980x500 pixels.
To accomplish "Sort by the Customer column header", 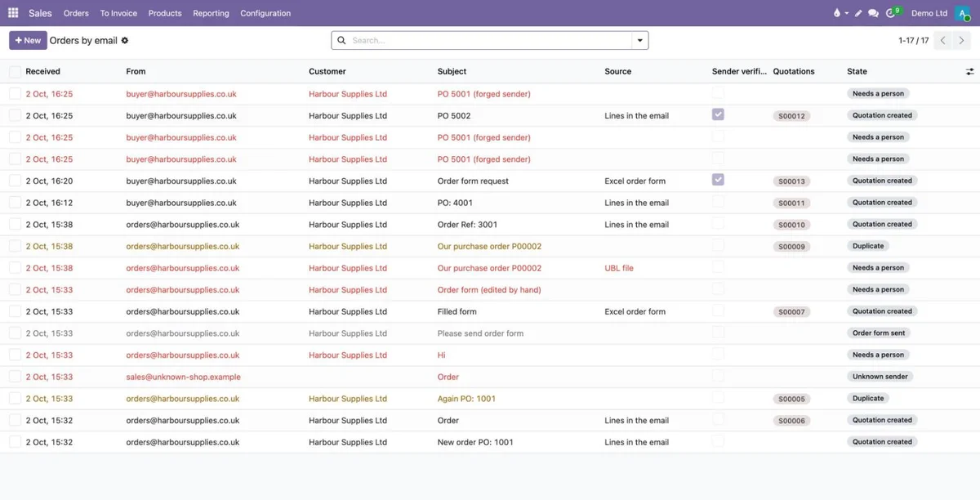I will [x=327, y=72].
